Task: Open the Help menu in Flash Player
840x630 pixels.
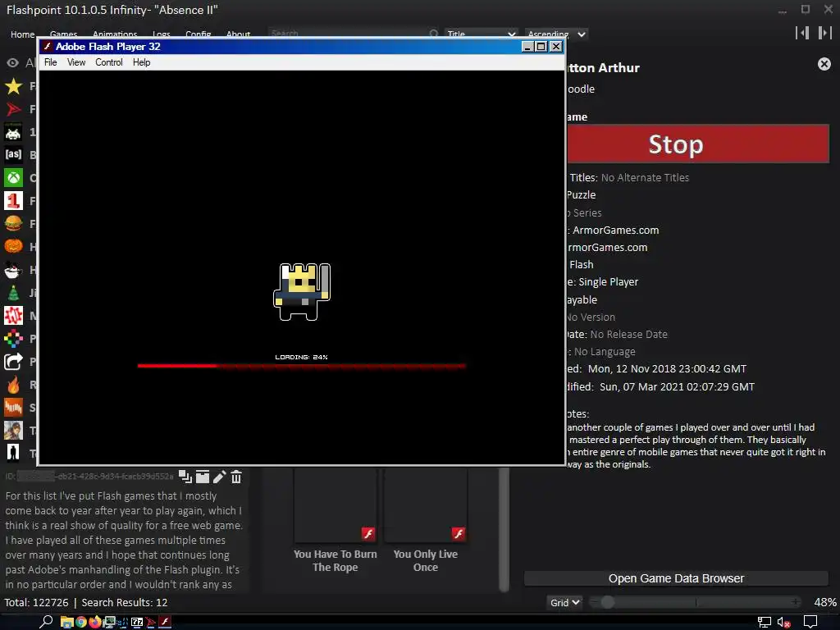Action: tap(141, 62)
